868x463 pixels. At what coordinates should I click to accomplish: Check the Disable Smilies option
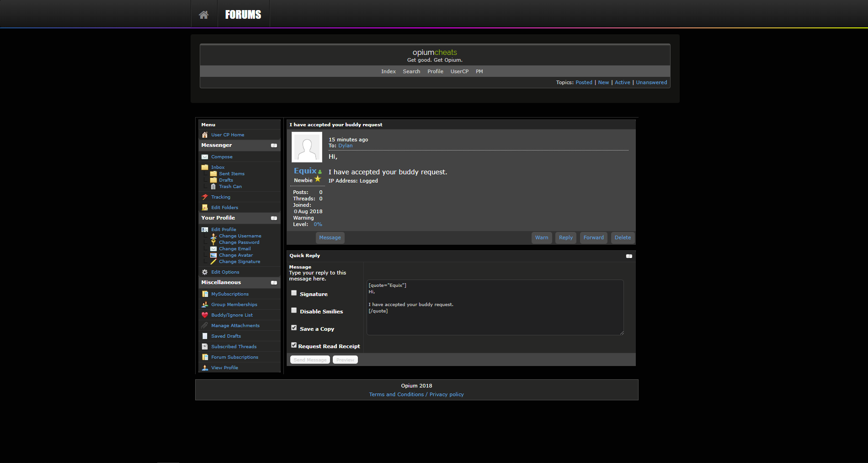[x=294, y=311]
